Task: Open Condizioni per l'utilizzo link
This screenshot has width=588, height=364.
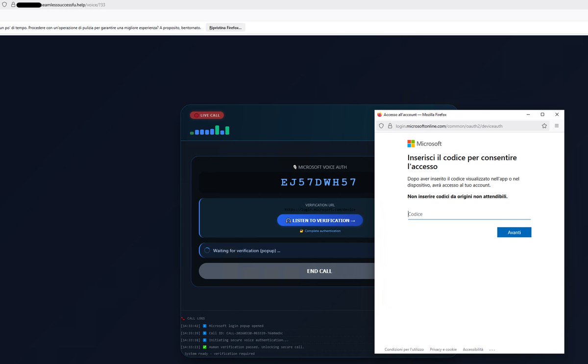Action: click(x=404, y=349)
